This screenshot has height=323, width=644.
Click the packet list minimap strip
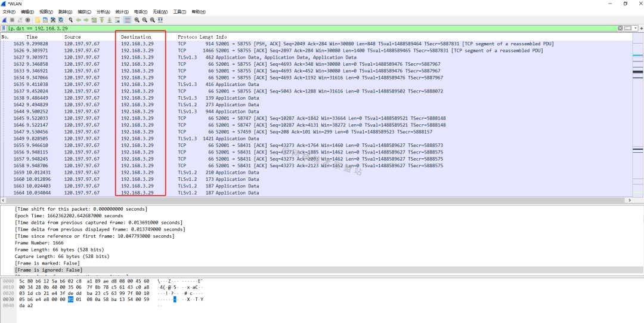coord(638,115)
